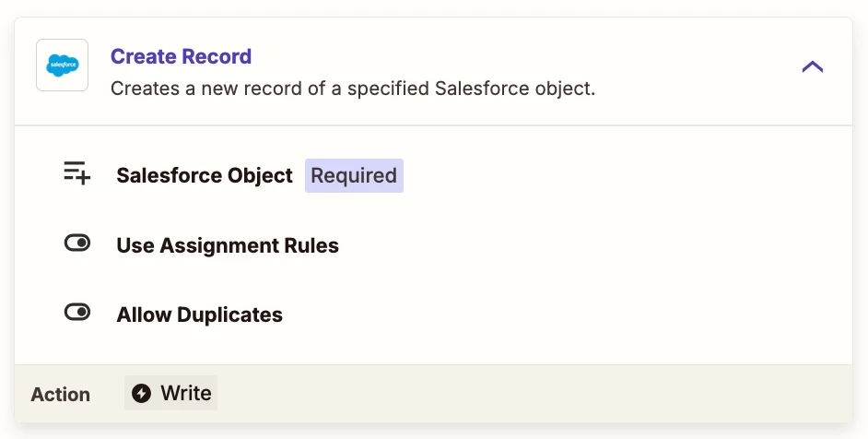This screenshot has height=439, width=868.
Task: Click the Create Record card header area
Action: [x=433, y=71]
